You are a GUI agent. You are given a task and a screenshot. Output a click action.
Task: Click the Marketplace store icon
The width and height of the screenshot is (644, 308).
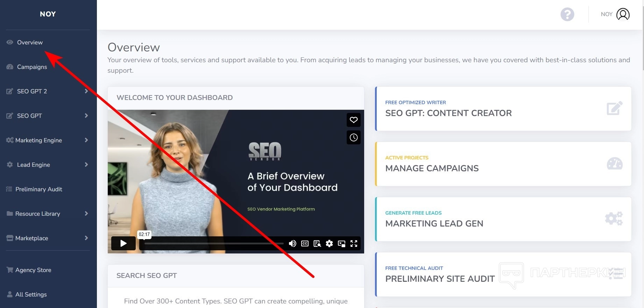click(x=10, y=238)
